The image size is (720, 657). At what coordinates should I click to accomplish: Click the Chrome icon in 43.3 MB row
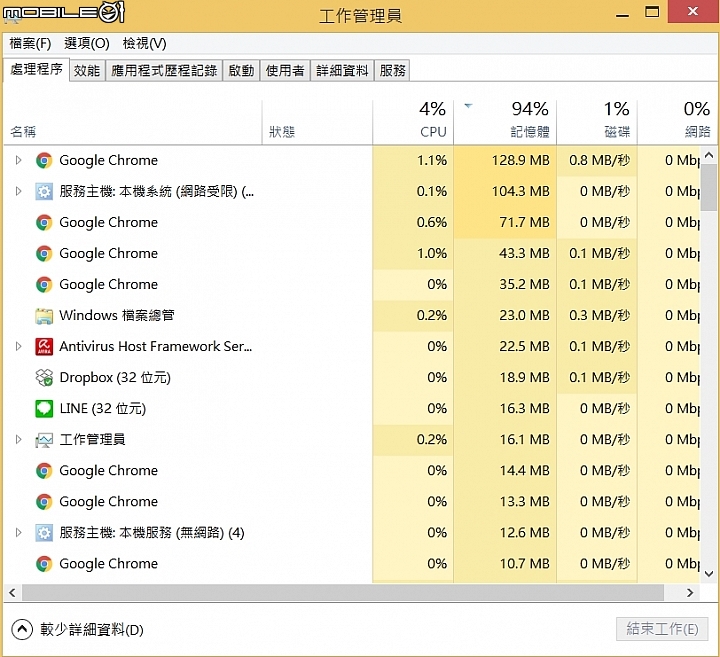point(44,253)
